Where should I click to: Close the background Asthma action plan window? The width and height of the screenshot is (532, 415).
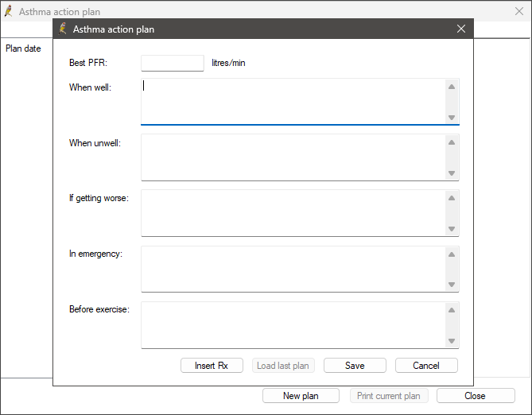pos(519,11)
